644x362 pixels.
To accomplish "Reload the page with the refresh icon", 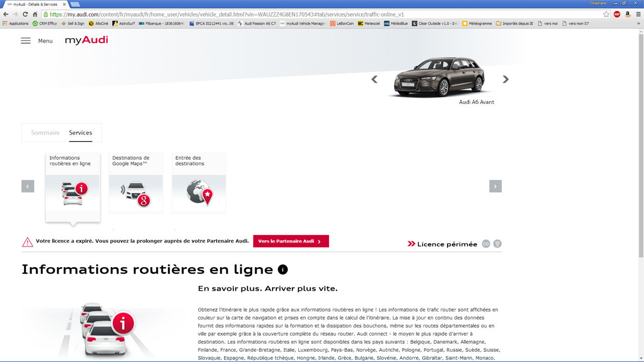I will (x=25, y=14).
